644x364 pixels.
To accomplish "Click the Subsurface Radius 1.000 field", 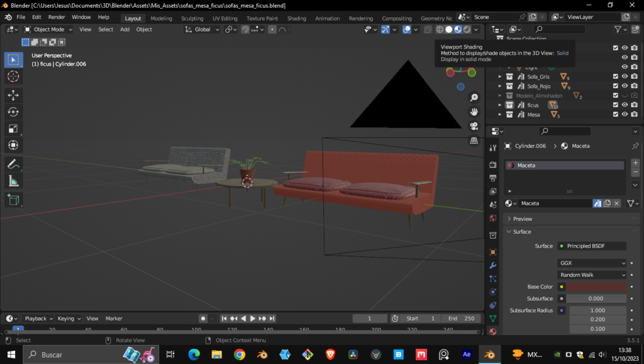I will click(x=597, y=310).
